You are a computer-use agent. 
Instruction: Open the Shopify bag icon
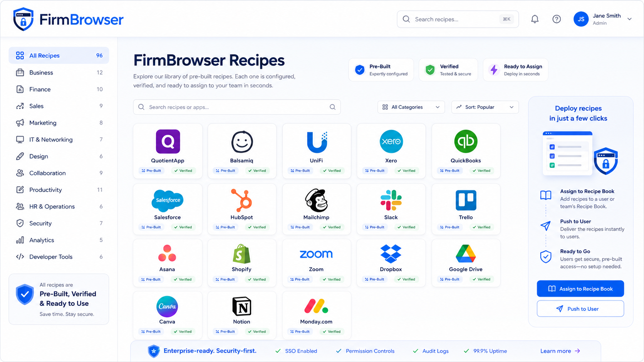(x=241, y=254)
